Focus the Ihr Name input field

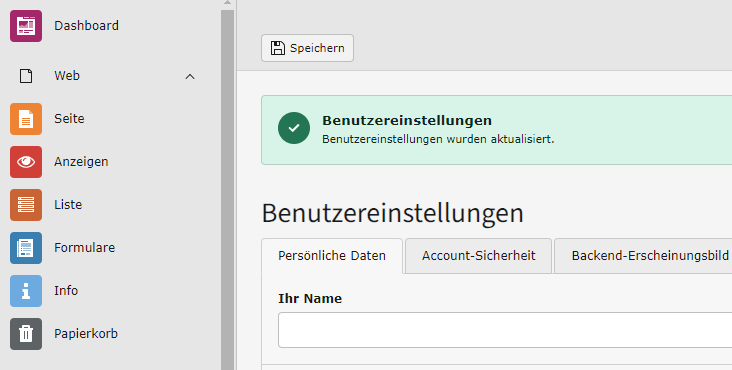505,330
